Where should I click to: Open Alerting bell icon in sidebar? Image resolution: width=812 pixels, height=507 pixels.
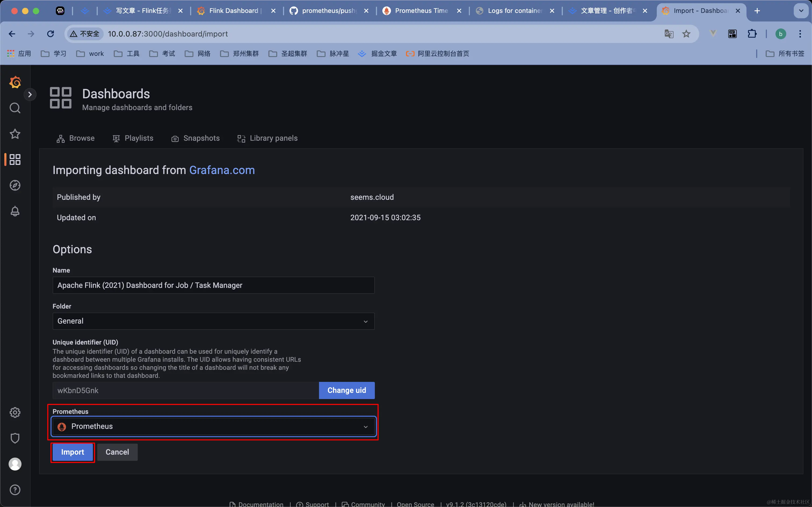coord(15,211)
